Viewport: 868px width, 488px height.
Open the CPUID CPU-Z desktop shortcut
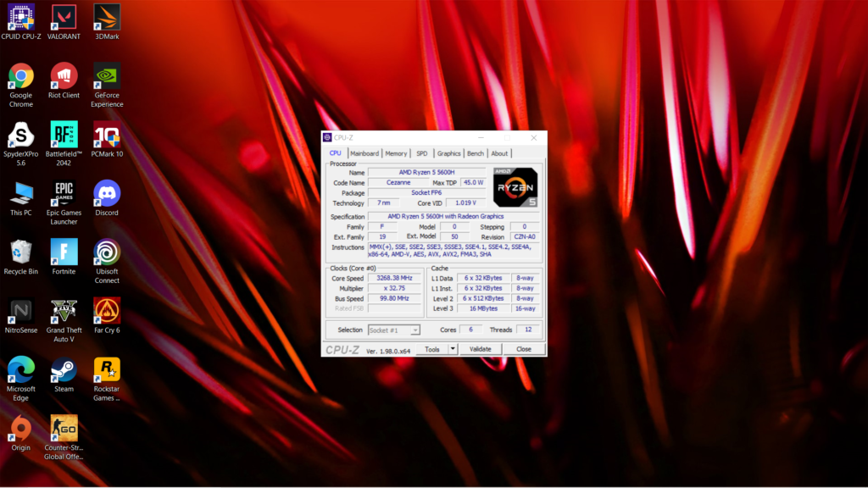point(21,22)
